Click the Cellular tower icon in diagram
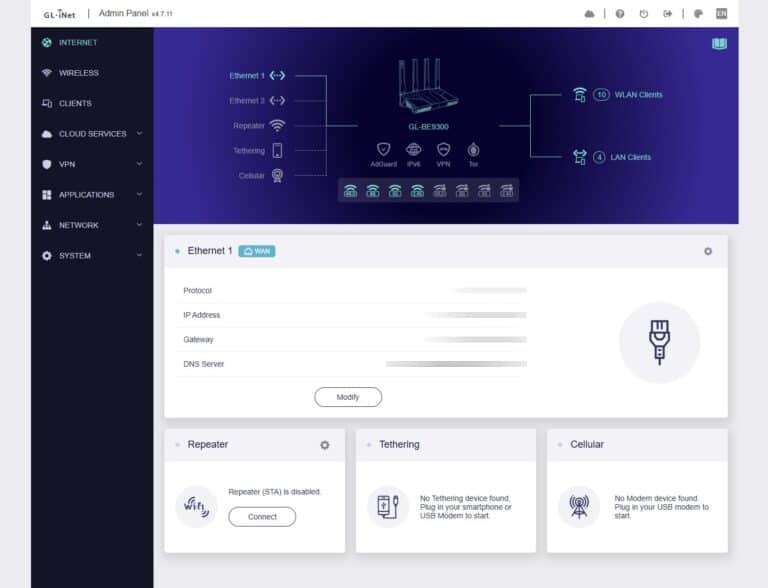This screenshot has height=588, width=768. 277,175
